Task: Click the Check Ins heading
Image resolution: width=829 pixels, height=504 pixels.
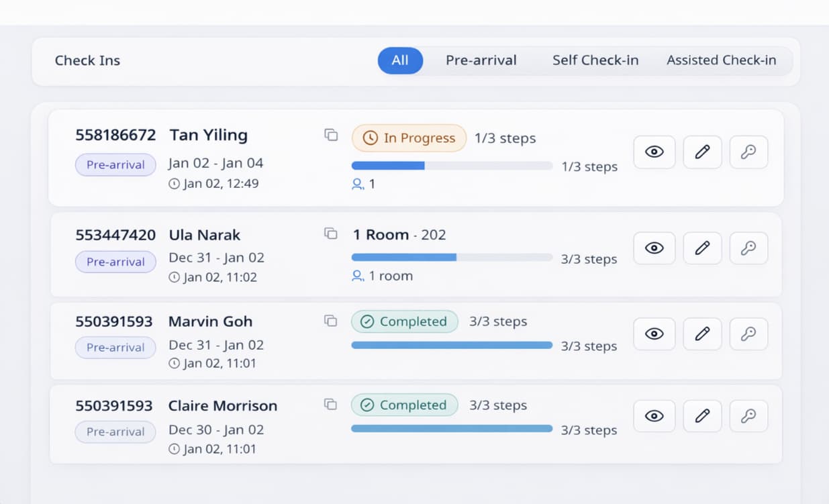Action: 87,60
